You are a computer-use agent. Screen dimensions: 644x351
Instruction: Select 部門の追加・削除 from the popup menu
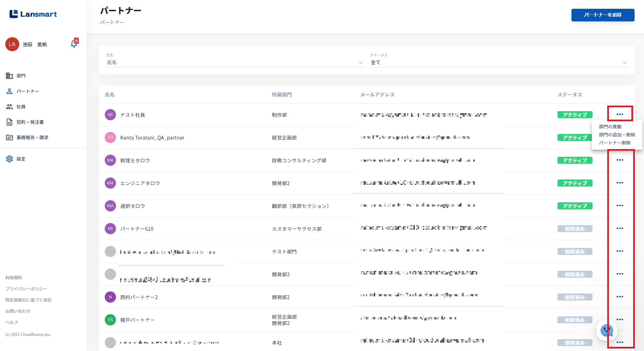coord(617,135)
